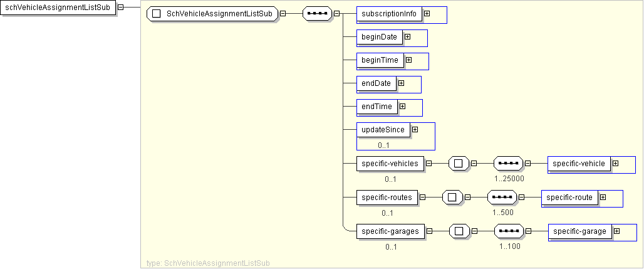Select the complex type icon after specific-vehicles
Viewport: 644px width, 269px height.
[x=459, y=164]
